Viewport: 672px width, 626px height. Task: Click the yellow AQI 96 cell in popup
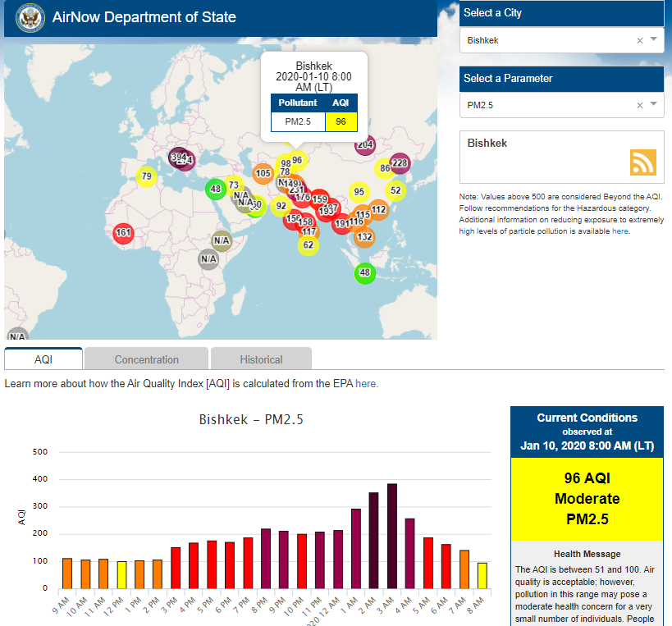click(341, 122)
